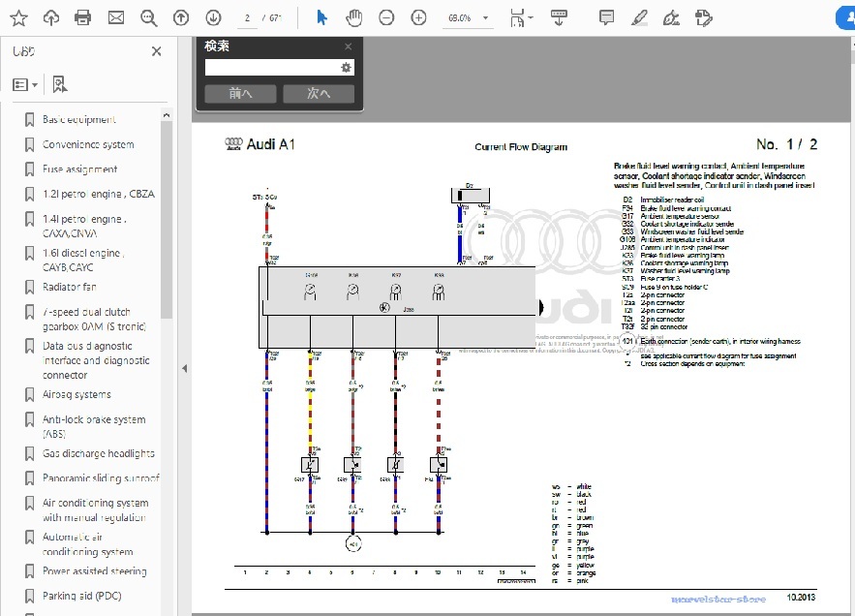The image size is (855, 616).
Task: Open the 1.4l petrol engine bookmark
Action: coord(84,226)
